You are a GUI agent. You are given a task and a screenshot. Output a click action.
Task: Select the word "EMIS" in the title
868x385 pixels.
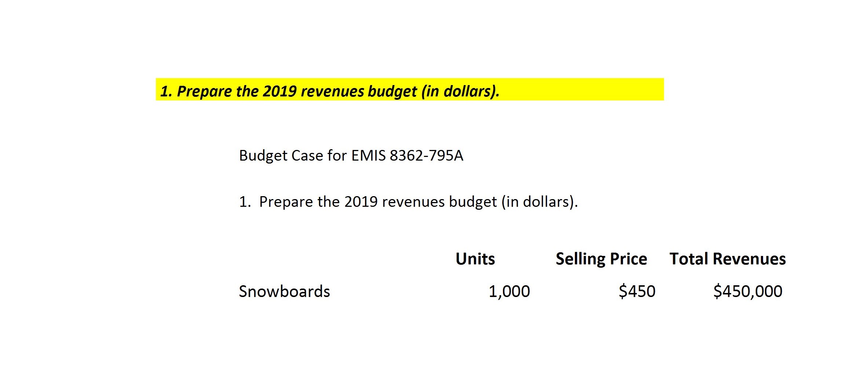pyautogui.click(x=368, y=155)
